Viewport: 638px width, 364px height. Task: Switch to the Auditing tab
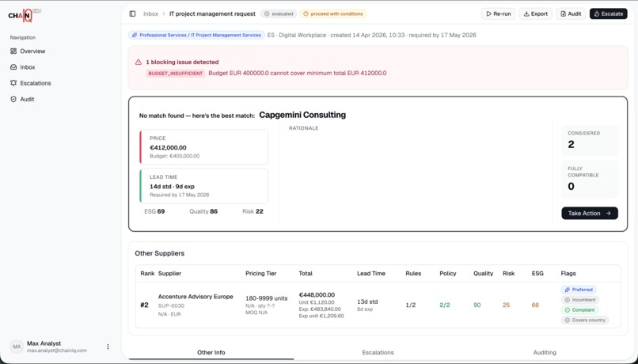pyautogui.click(x=545, y=353)
